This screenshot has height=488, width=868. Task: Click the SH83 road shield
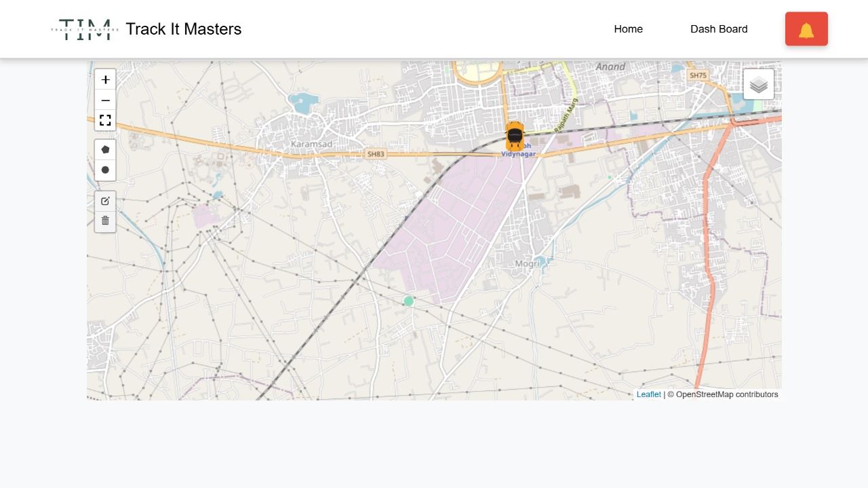[375, 154]
